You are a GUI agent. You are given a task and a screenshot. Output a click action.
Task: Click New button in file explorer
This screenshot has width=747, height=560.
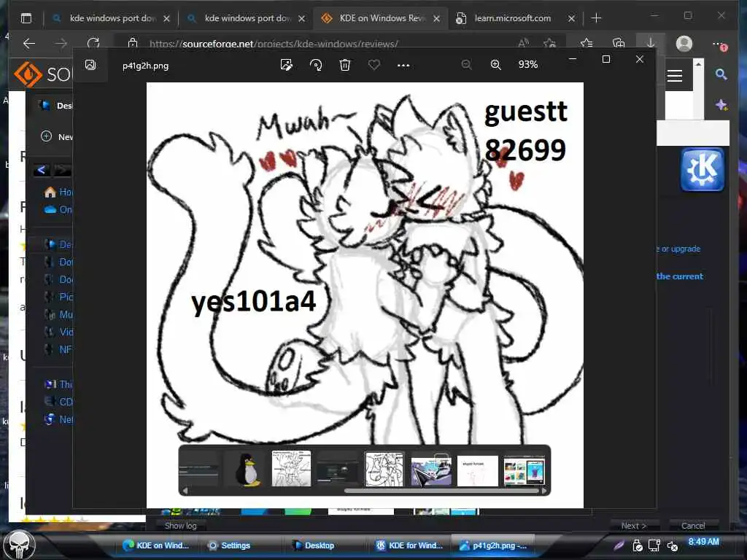(x=57, y=136)
